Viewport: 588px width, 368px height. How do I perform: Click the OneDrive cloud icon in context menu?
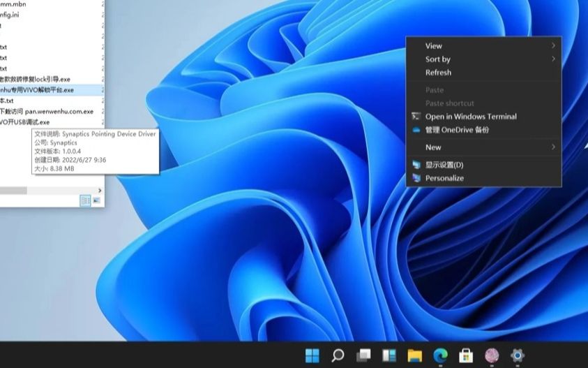tap(416, 130)
